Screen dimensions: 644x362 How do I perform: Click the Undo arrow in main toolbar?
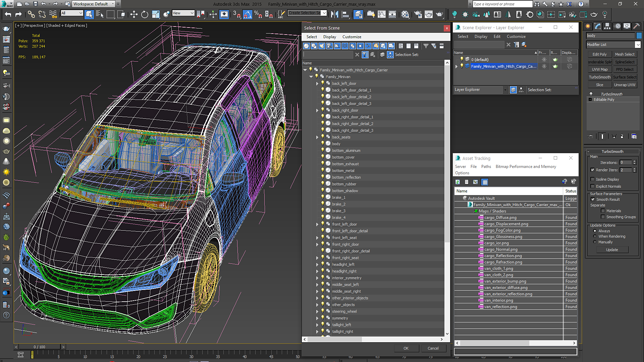(8, 14)
